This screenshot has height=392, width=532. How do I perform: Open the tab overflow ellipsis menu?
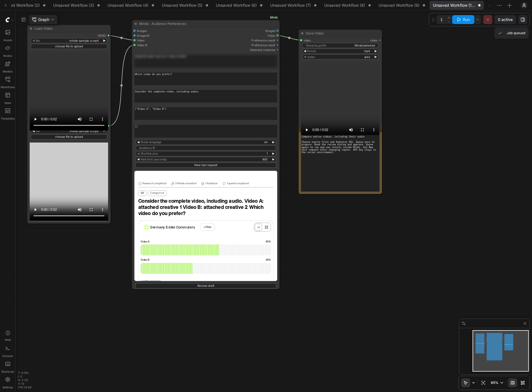[x=499, y=5]
